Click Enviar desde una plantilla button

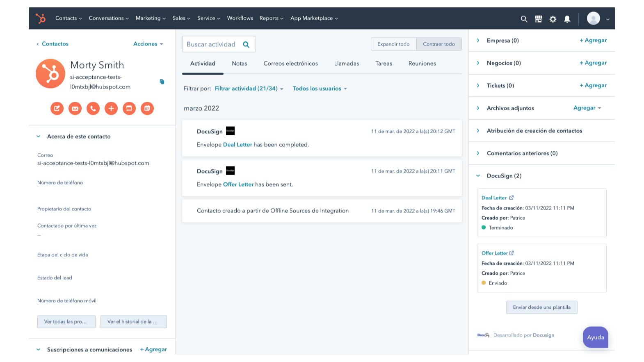[x=542, y=307]
